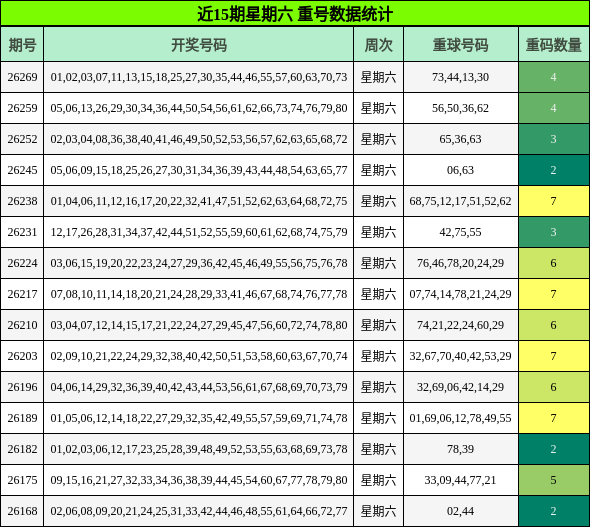Click repeat numbers 01,69,06,12,78,49,55
The image size is (590, 527).
click(461, 418)
